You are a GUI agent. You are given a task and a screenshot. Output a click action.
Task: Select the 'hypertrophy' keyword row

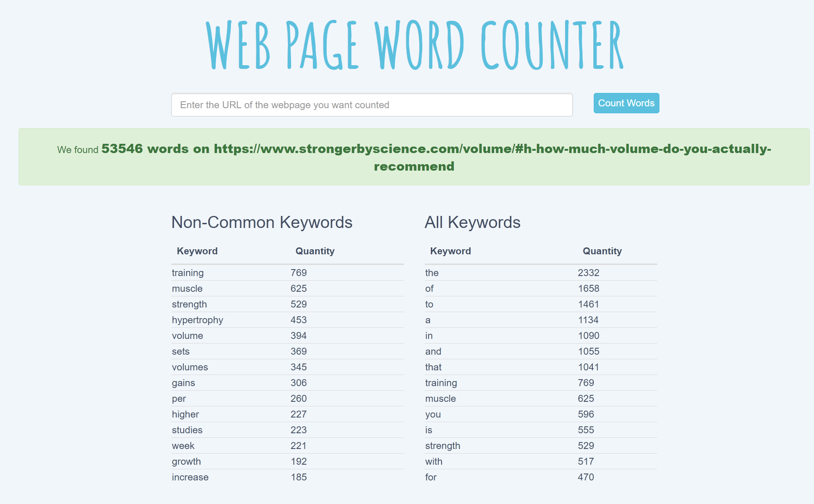click(x=287, y=320)
